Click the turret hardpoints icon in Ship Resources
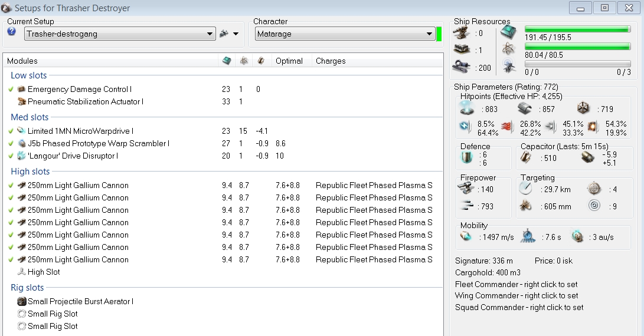Image resolution: width=644 pixels, height=336 pixels. (x=461, y=33)
